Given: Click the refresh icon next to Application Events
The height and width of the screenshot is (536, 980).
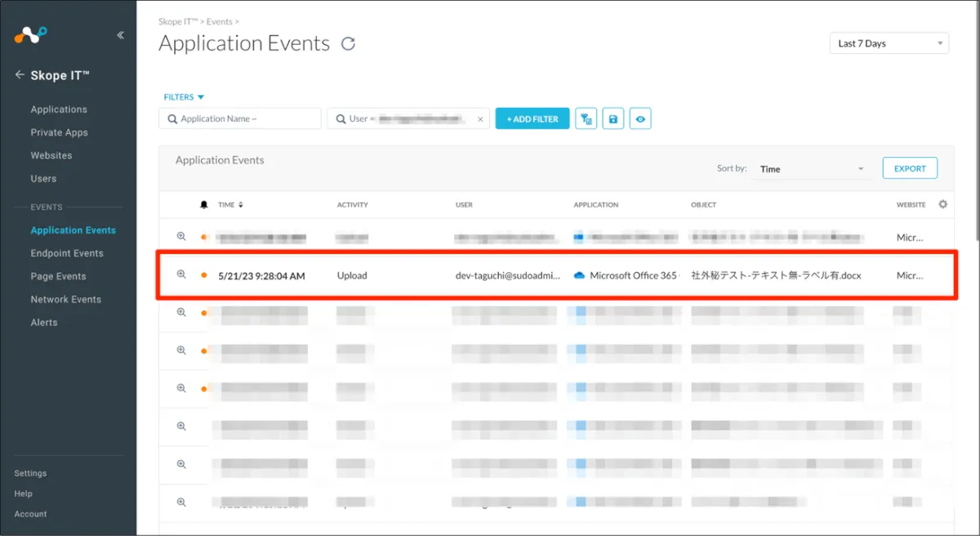Looking at the screenshot, I should click(348, 44).
